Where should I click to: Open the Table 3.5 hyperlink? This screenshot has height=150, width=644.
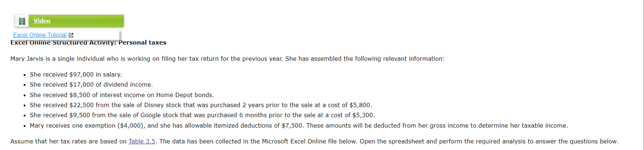(142, 141)
